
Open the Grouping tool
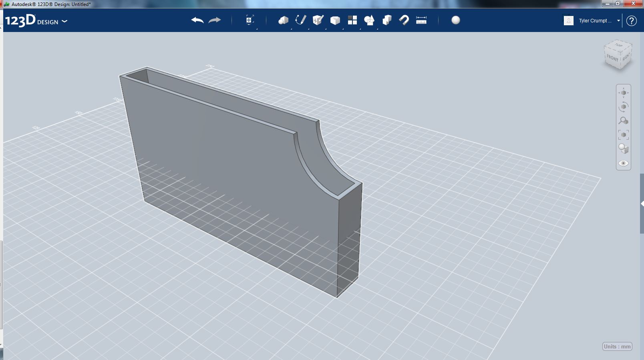tap(369, 20)
